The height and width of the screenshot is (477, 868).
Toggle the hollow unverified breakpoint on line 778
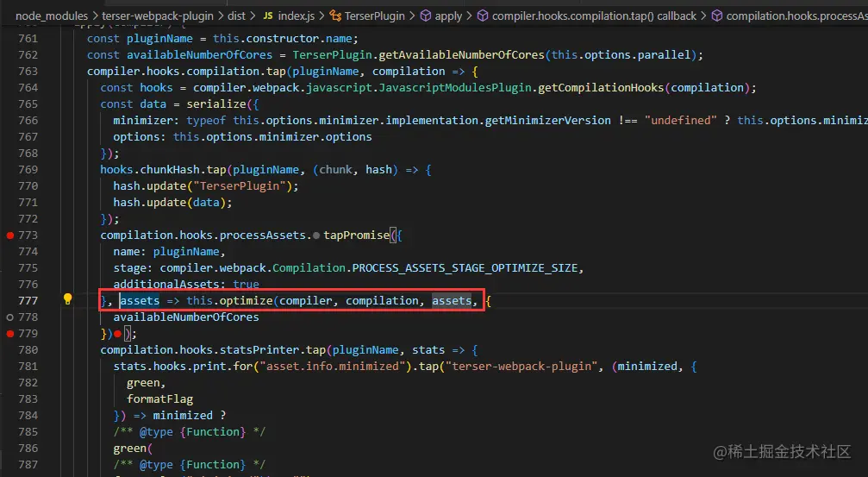(x=10, y=317)
